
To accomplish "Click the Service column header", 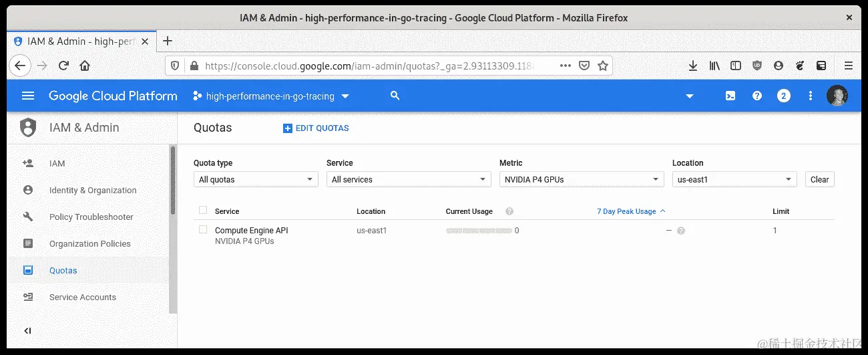I will (x=227, y=211).
